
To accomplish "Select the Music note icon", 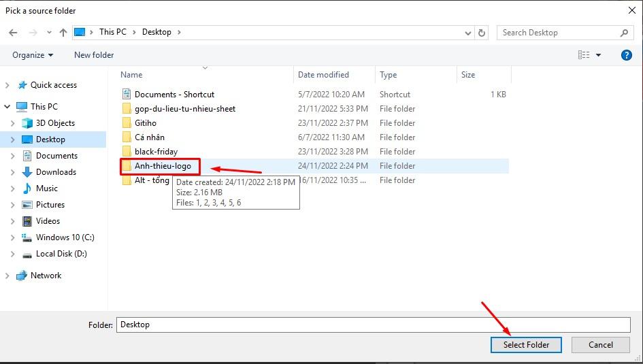I will [27, 188].
